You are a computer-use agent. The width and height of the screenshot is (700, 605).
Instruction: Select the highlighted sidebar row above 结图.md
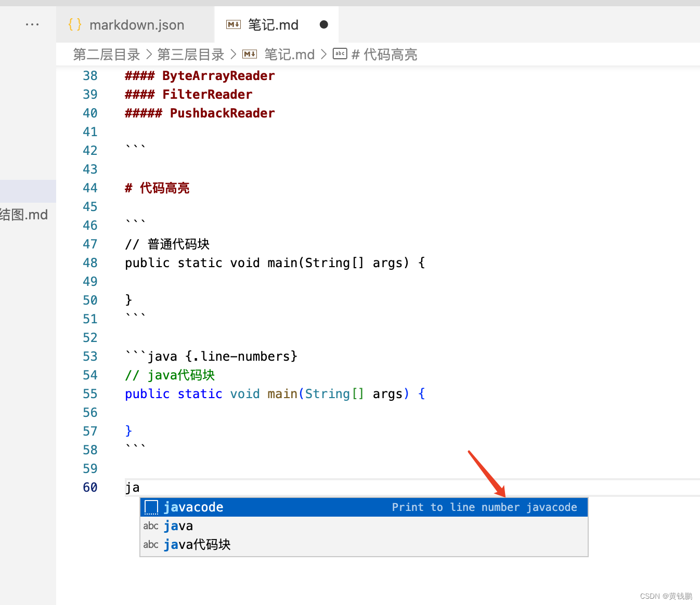click(x=28, y=191)
